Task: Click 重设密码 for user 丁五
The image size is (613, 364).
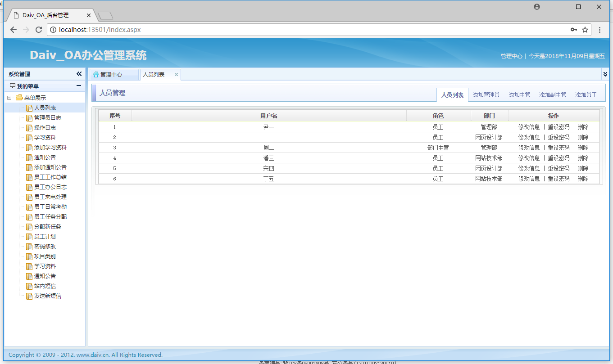Action: click(559, 179)
